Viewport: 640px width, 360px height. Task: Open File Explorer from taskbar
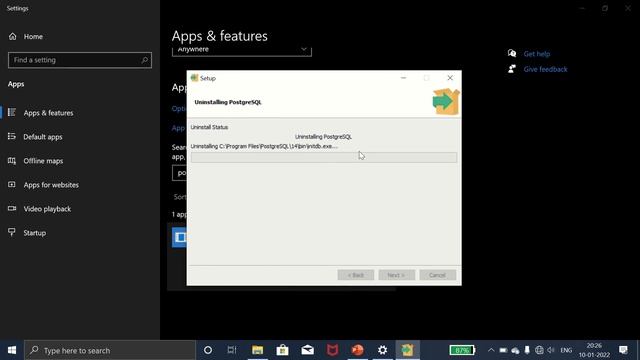click(x=258, y=350)
